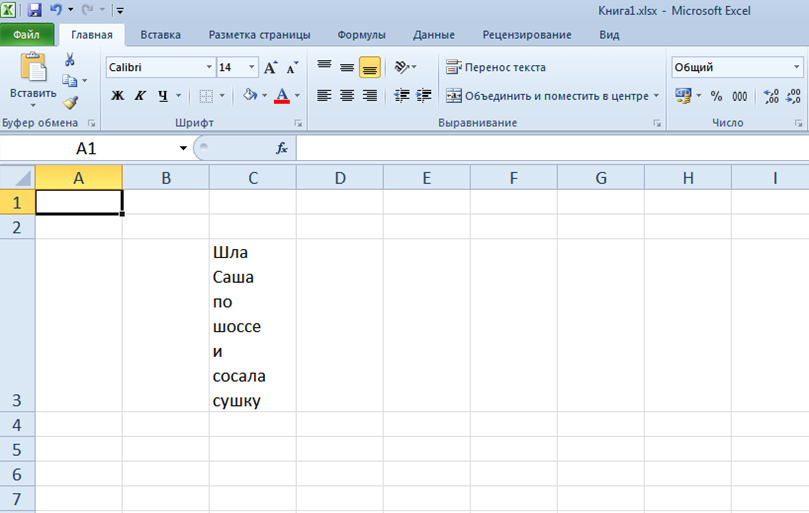
Task: Toggle Bold formatting (Ж)
Action: pyautogui.click(x=117, y=96)
